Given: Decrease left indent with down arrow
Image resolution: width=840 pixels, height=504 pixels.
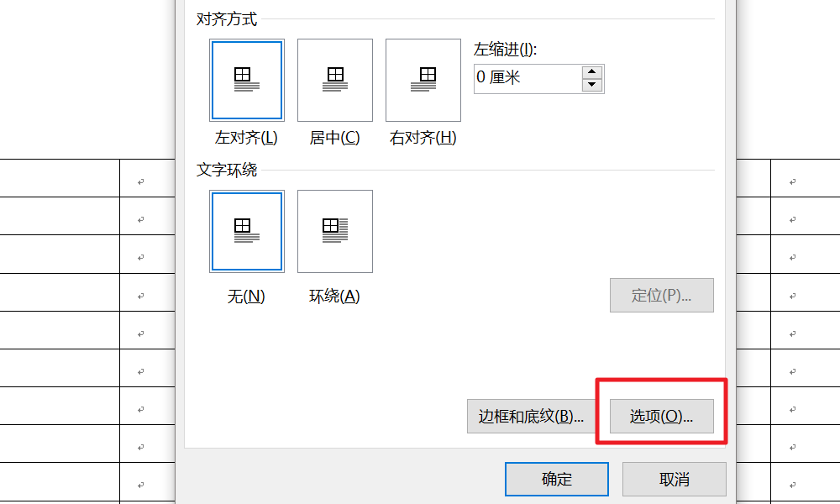Looking at the screenshot, I should 592,85.
